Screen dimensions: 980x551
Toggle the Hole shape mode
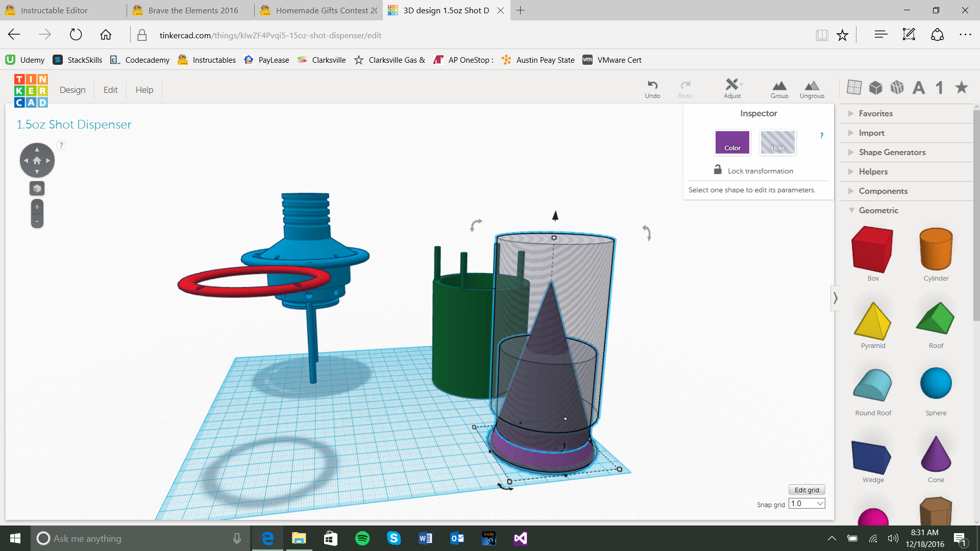tap(777, 142)
